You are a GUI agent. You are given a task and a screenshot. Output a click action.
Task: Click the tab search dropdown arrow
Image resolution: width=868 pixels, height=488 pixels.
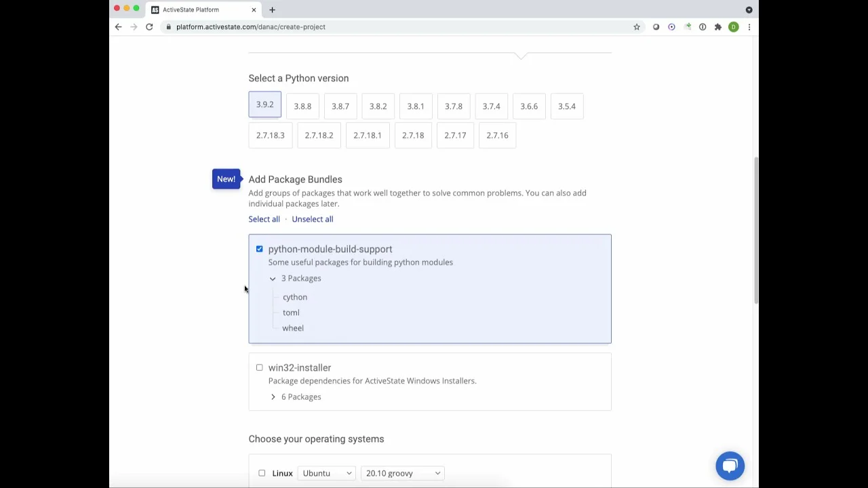coord(749,9)
